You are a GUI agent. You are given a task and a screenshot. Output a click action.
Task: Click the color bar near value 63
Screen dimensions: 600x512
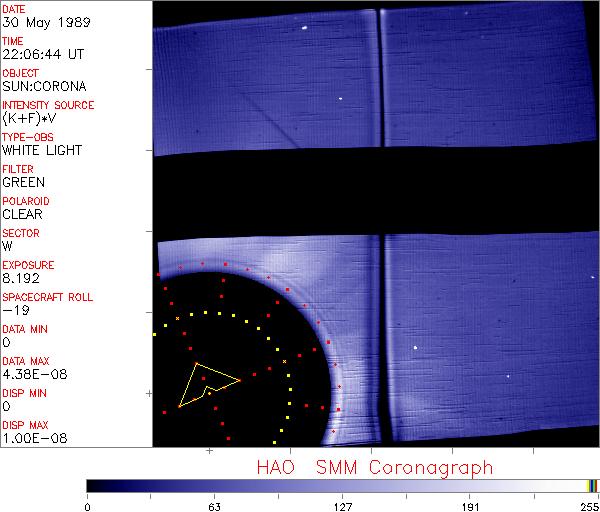(213, 485)
